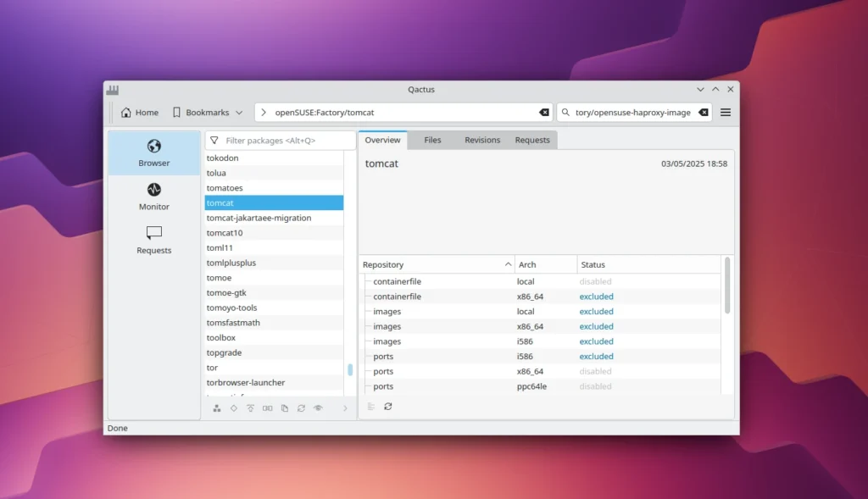Minimize the Qactus window
Image resolution: width=868 pixels, height=499 pixels.
(x=700, y=89)
